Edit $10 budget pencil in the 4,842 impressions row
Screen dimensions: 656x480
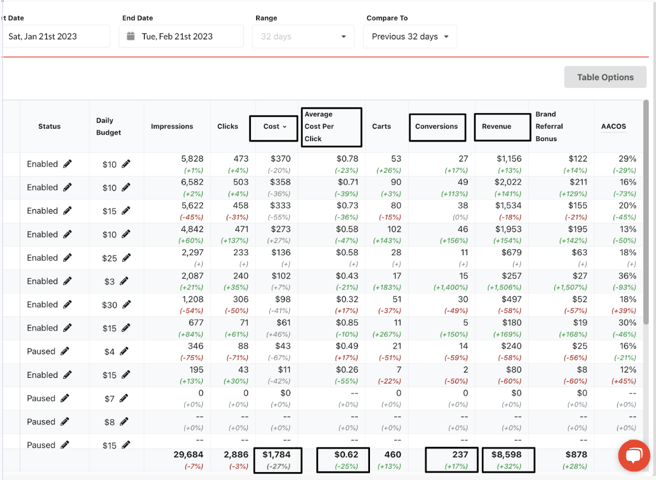[126, 234]
